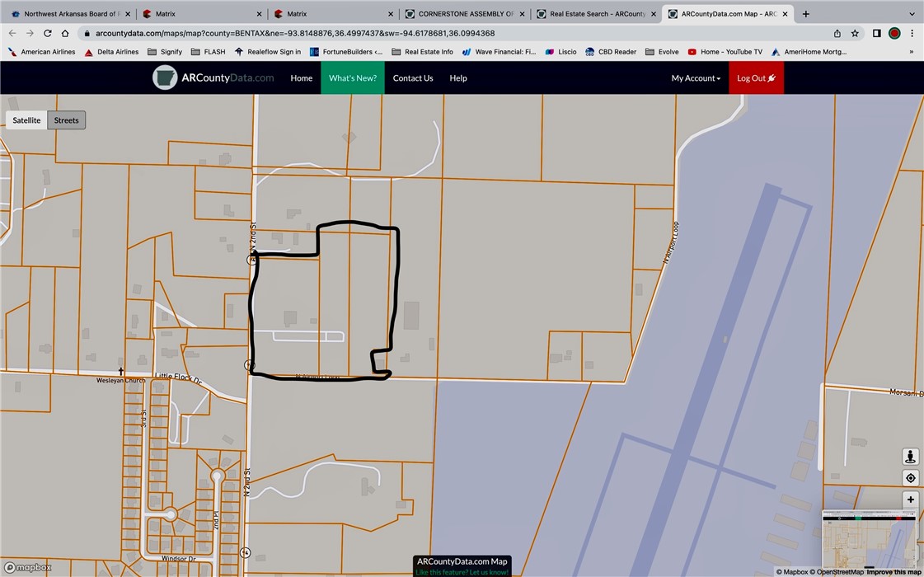Go to browser home page

[65, 34]
